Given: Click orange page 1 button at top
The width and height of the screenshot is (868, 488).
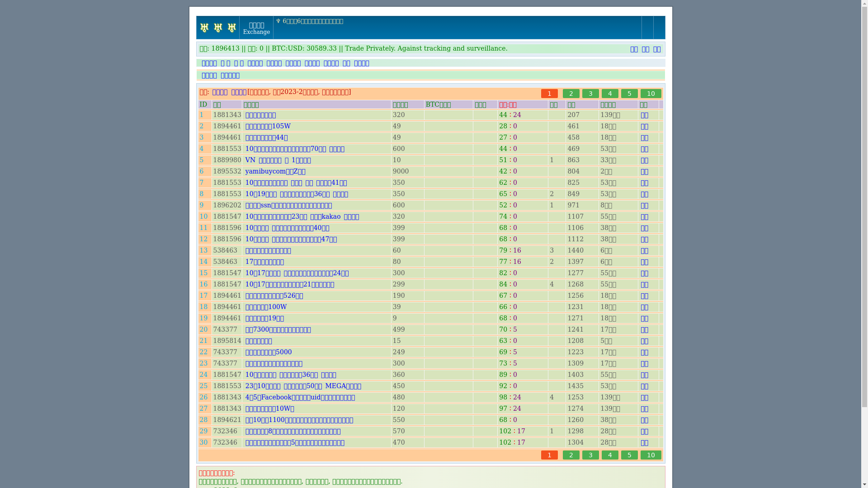Looking at the screenshot, I should (549, 94).
